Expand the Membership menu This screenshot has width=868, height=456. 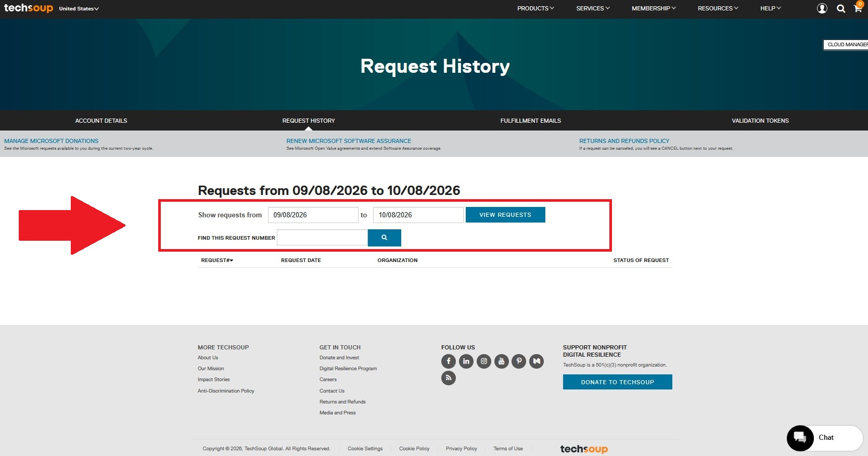pos(654,8)
